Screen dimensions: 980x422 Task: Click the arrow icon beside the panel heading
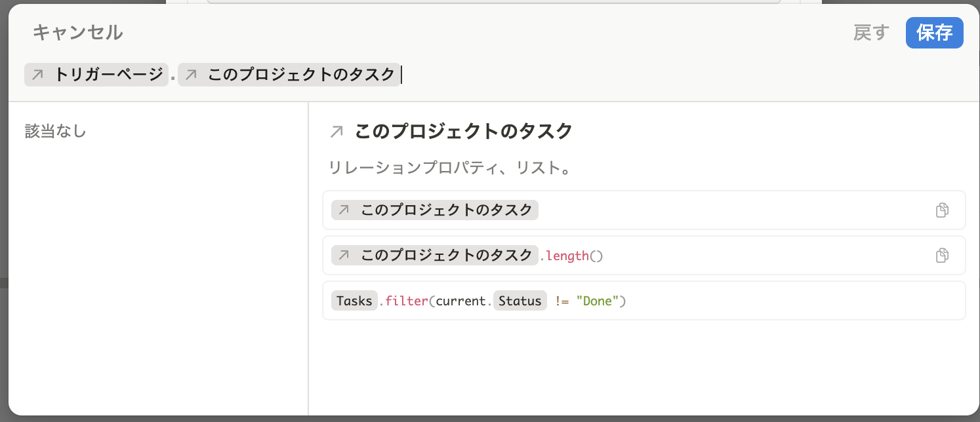pyautogui.click(x=337, y=132)
